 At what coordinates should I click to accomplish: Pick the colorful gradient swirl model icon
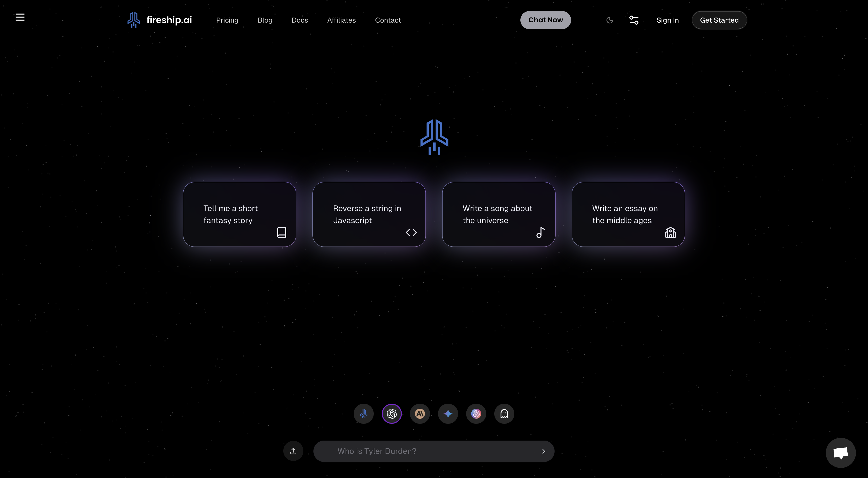[x=476, y=414]
